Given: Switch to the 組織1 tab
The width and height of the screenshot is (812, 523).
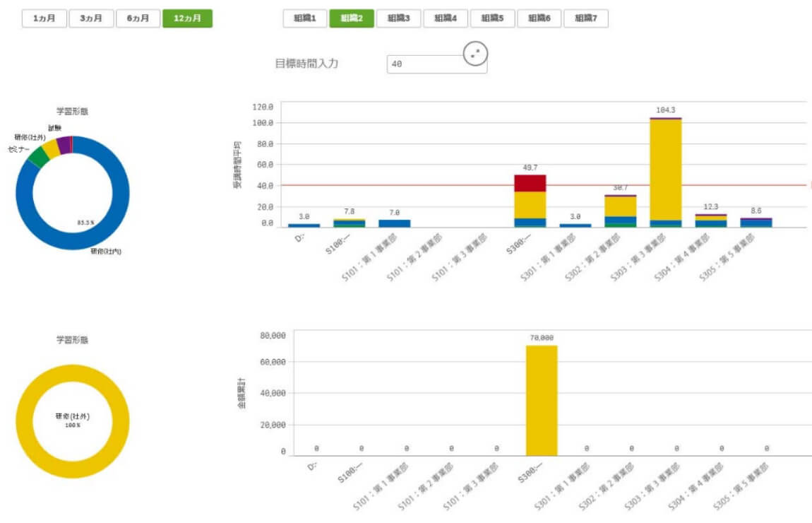Looking at the screenshot, I should pyautogui.click(x=304, y=18).
